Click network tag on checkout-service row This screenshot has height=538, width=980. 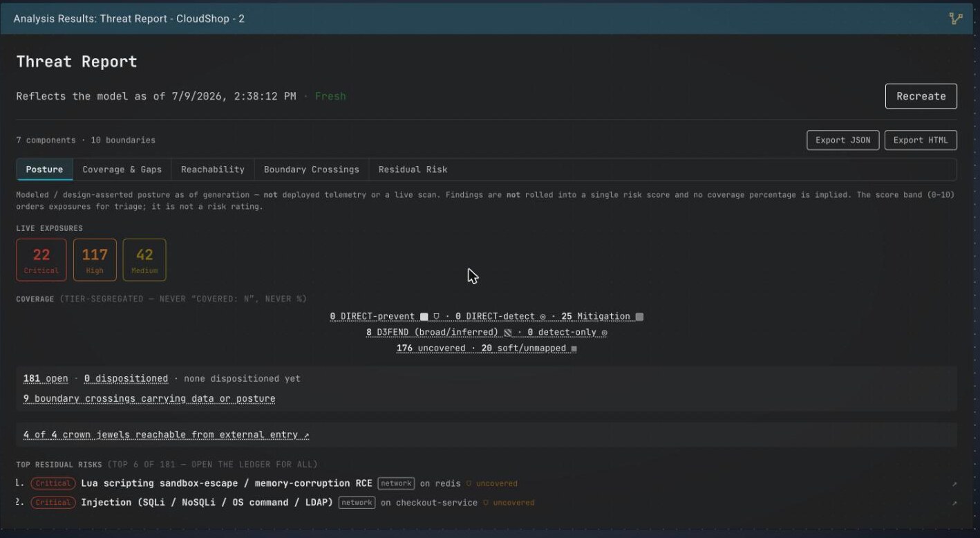coord(357,502)
